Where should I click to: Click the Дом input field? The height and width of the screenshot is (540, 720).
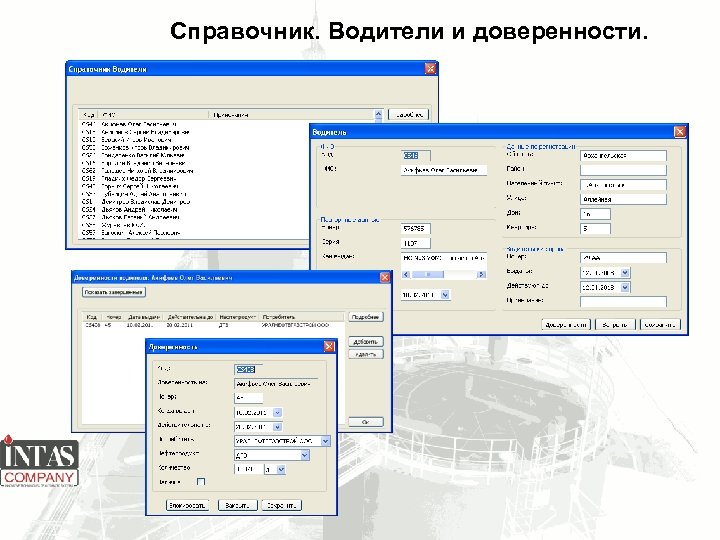595,214
